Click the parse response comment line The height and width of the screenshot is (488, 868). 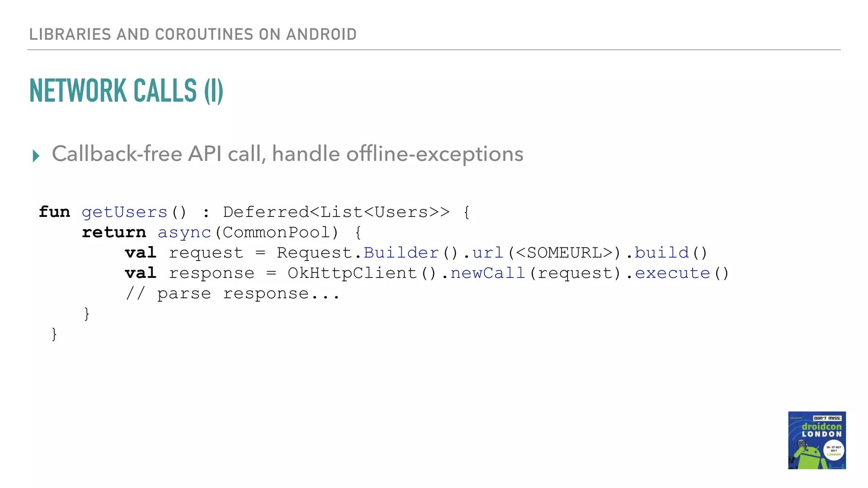click(232, 293)
